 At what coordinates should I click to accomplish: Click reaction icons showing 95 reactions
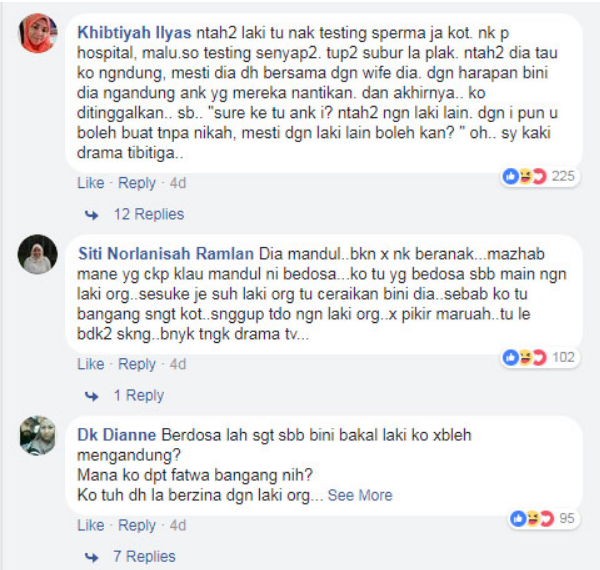coord(532,519)
